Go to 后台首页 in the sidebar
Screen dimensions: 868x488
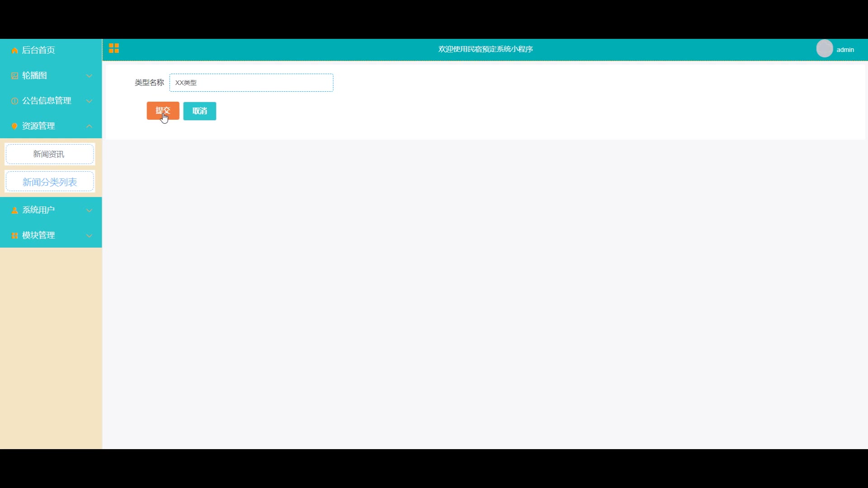[51, 50]
